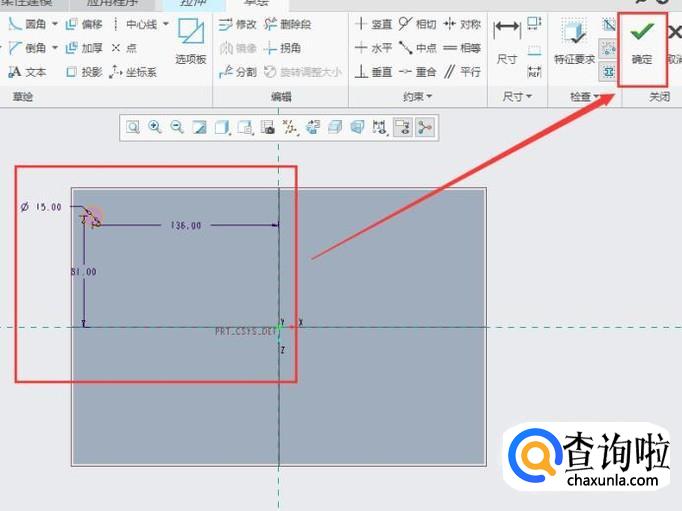Select the small sketched circle
Image resolution: width=682 pixels, height=511 pixels.
[95, 217]
